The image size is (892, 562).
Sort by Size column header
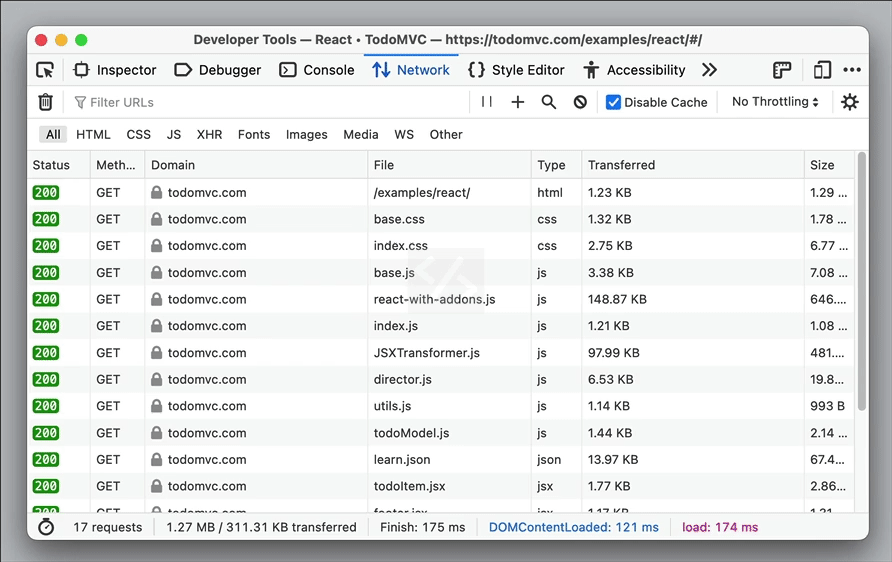pyautogui.click(x=829, y=165)
